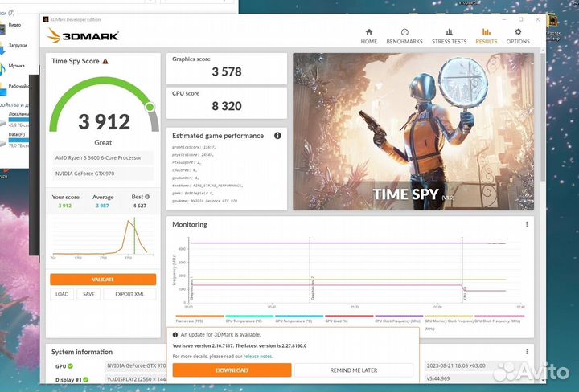Click the score distribution graph peak
579x392 pixels.
[129, 221]
